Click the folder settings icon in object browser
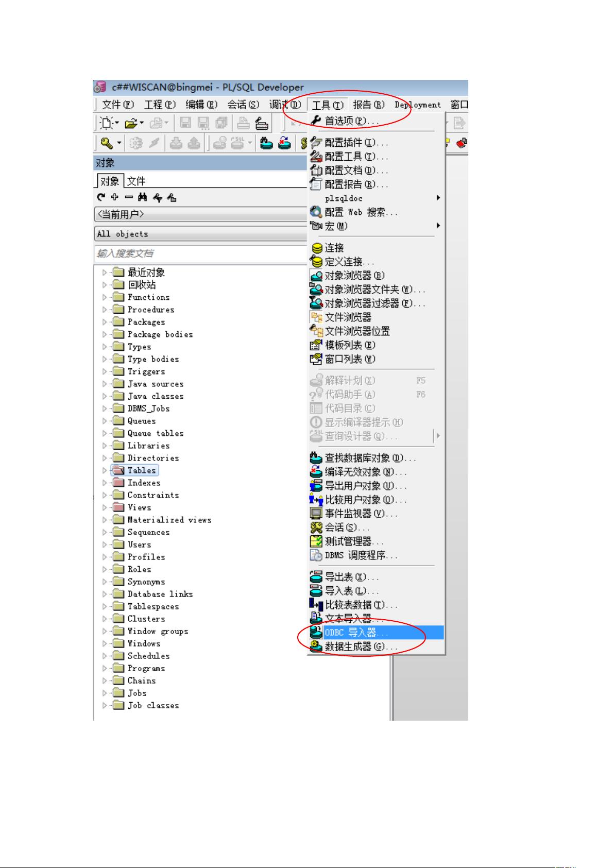The image size is (614, 868). point(172,197)
